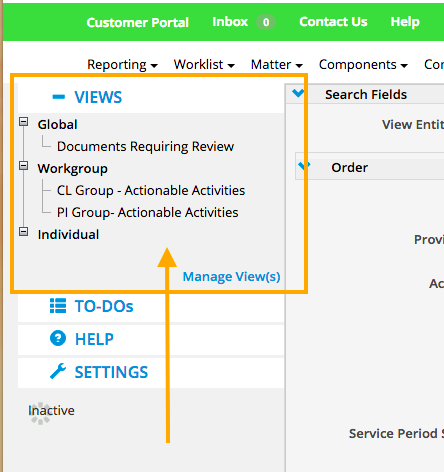Screen dimensions: 444x472
Task: Collapse the VIEWS panel minus icon
Action: 59,97
